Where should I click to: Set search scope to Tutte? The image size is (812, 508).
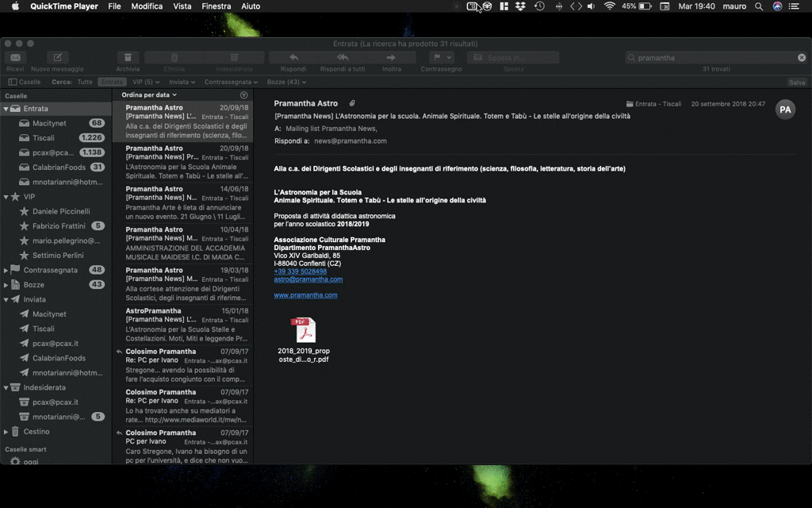tap(84, 82)
